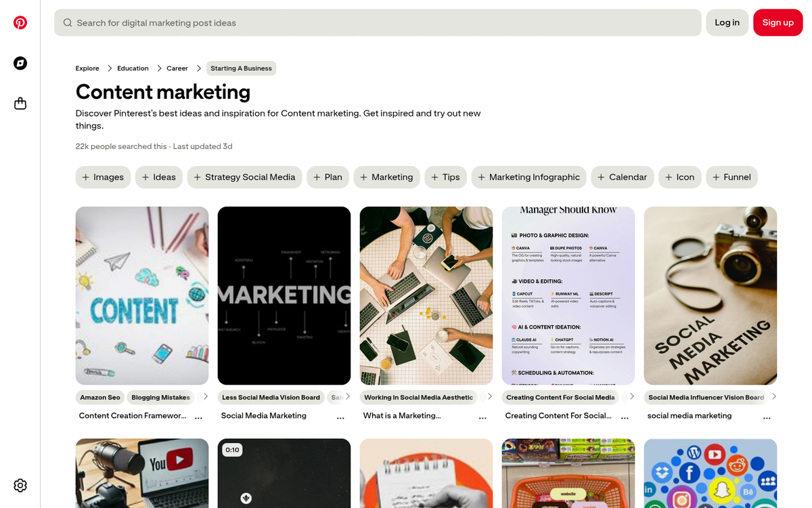Open more options on Content Creation pin

click(198, 419)
